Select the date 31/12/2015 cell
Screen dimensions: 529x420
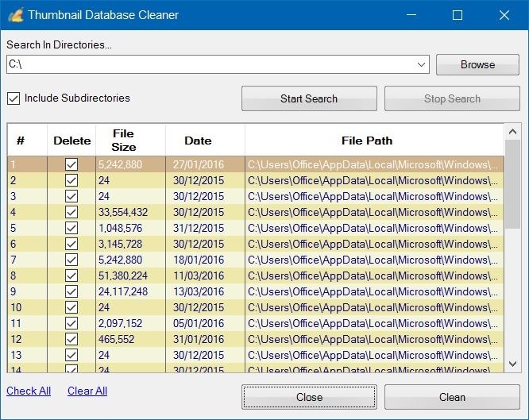205,228
